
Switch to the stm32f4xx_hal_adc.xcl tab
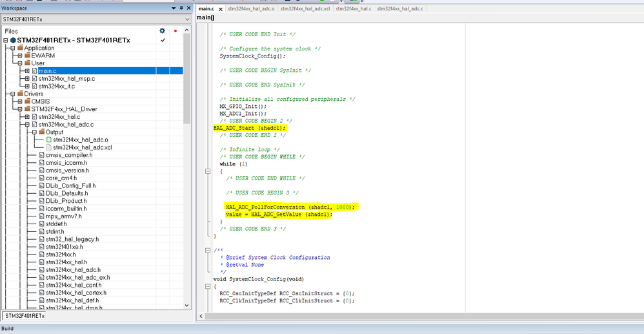coord(305,9)
